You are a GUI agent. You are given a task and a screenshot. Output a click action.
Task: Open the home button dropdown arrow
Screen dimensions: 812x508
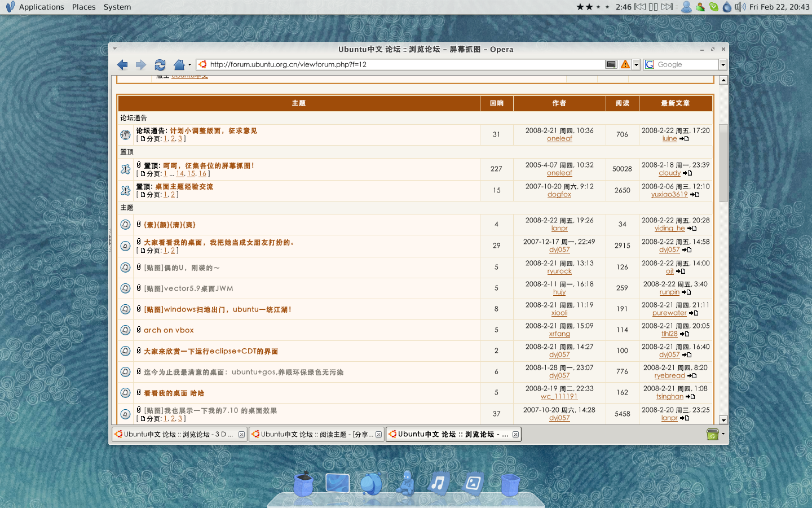pyautogui.click(x=189, y=65)
